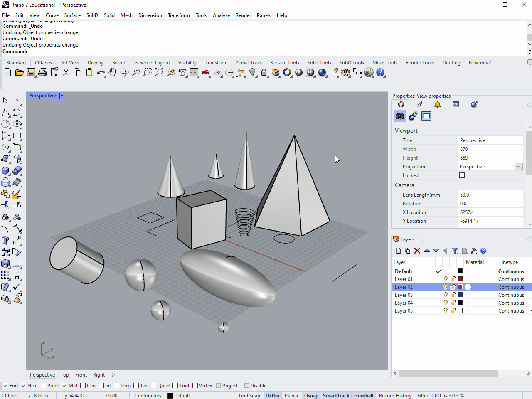Viewport: 532px width, 399px height.
Task: Click the New Layer icon in the Layers panel
Action: [x=398, y=251]
